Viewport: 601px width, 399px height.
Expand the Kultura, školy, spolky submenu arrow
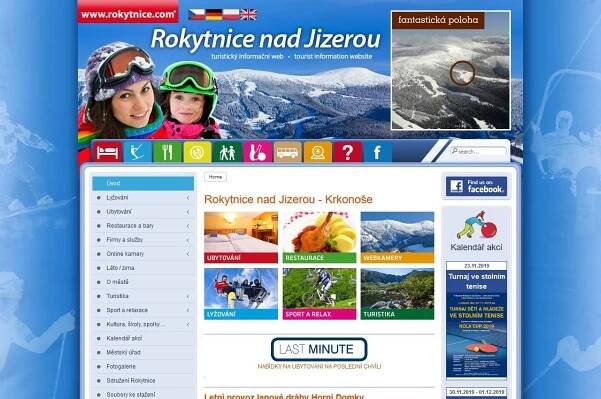(x=188, y=324)
